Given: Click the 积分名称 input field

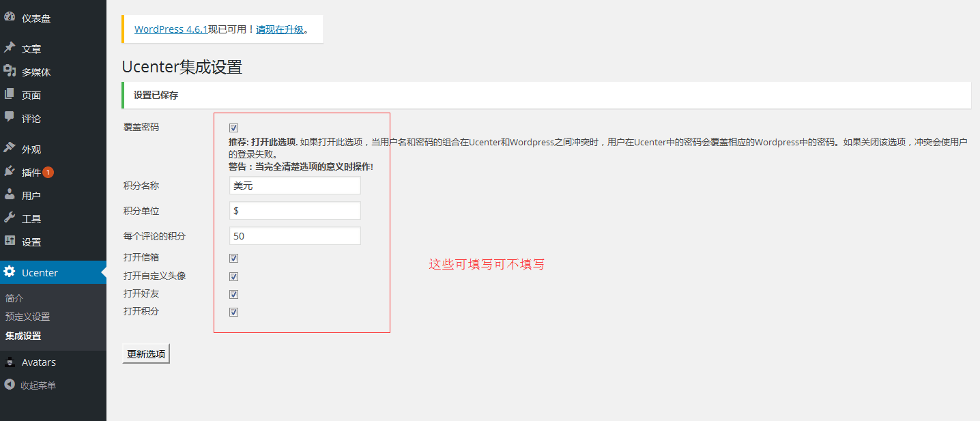Looking at the screenshot, I should (295, 186).
